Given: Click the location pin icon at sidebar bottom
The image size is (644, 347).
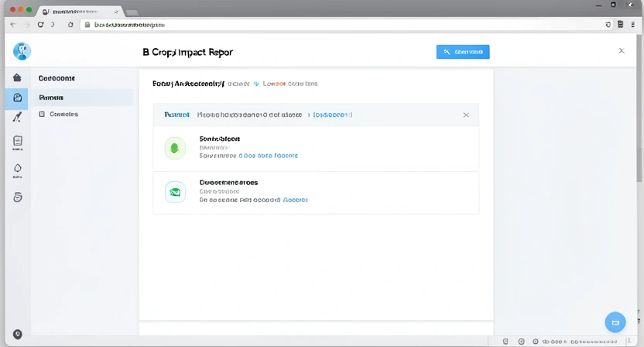Looking at the screenshot, I should 17,335.
